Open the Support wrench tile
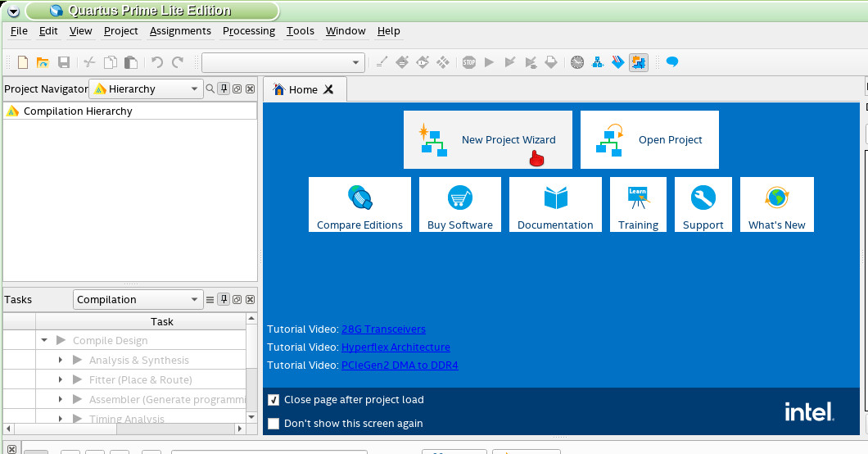This screenshot has width=868, height=454. tap(703, 205)
